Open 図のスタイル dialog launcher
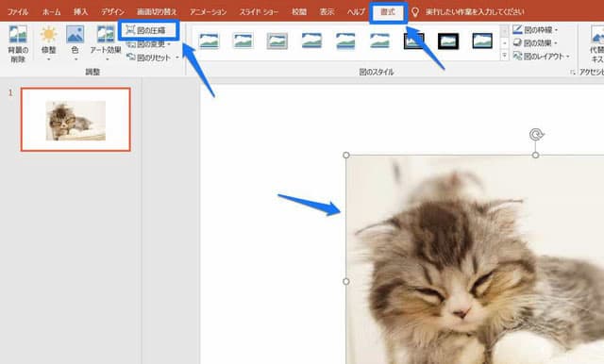The height and width of the screenshot is (364, 604). click(x=573, y=72)
